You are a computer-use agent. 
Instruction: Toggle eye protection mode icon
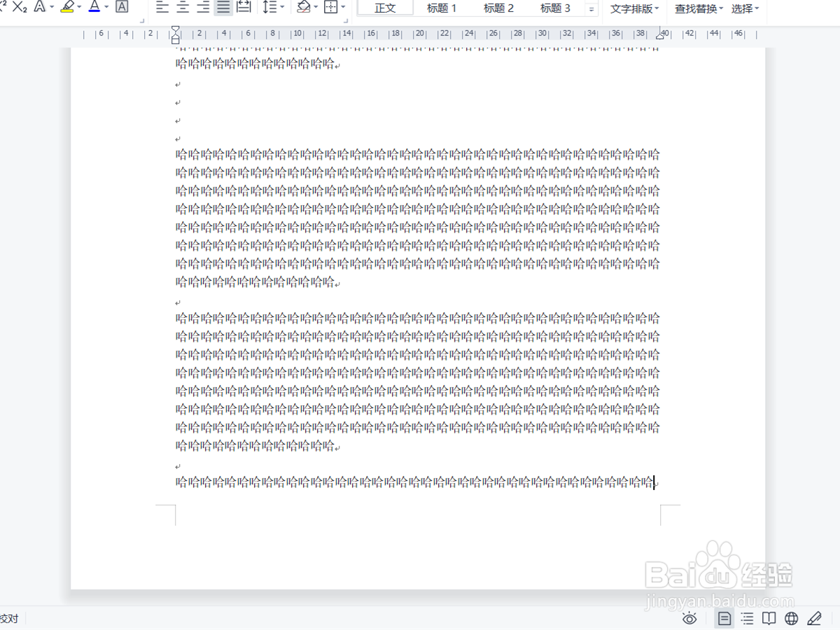click(690, 618)
